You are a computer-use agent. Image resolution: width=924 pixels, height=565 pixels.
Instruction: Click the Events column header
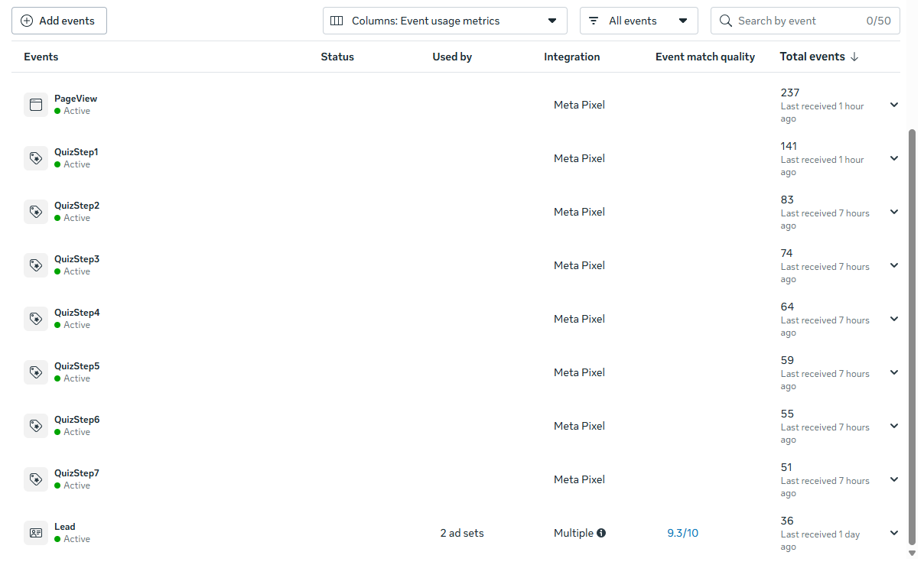[41, 57]
